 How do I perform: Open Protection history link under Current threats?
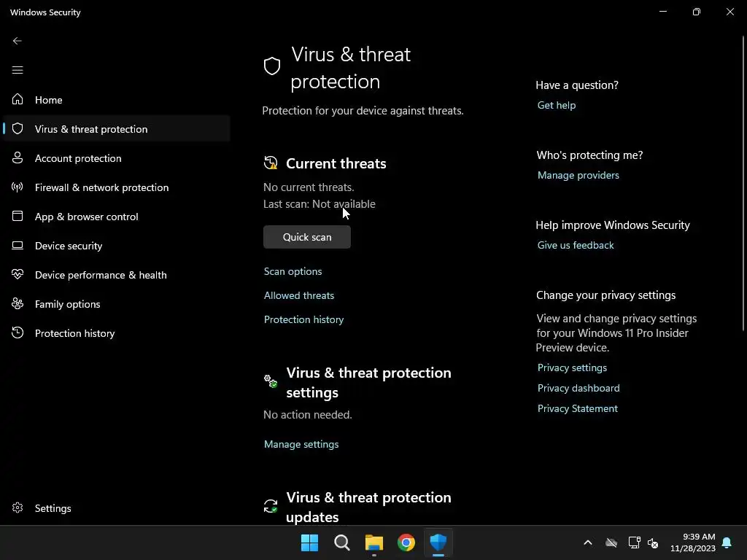pyautogui.click(x=304, y=319)
